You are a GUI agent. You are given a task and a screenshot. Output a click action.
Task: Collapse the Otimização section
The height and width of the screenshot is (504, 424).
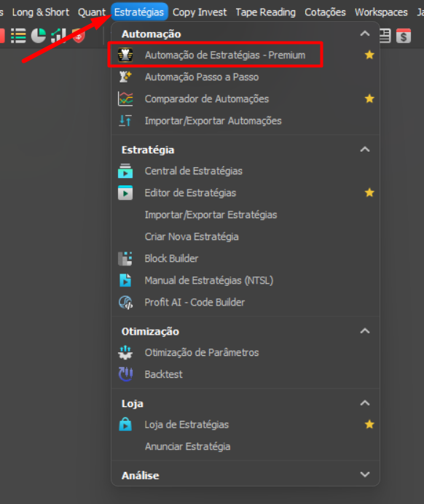[x=365, y=330]
